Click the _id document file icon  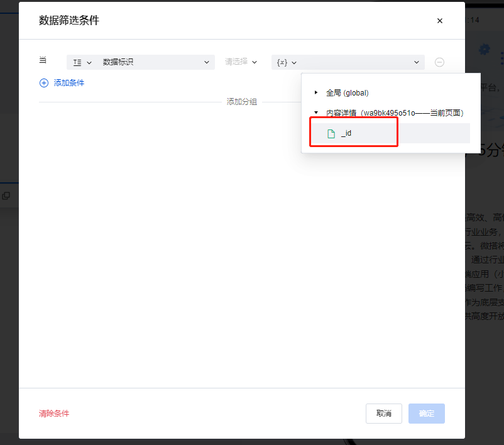pyautogui.click(x=331, y=133)
